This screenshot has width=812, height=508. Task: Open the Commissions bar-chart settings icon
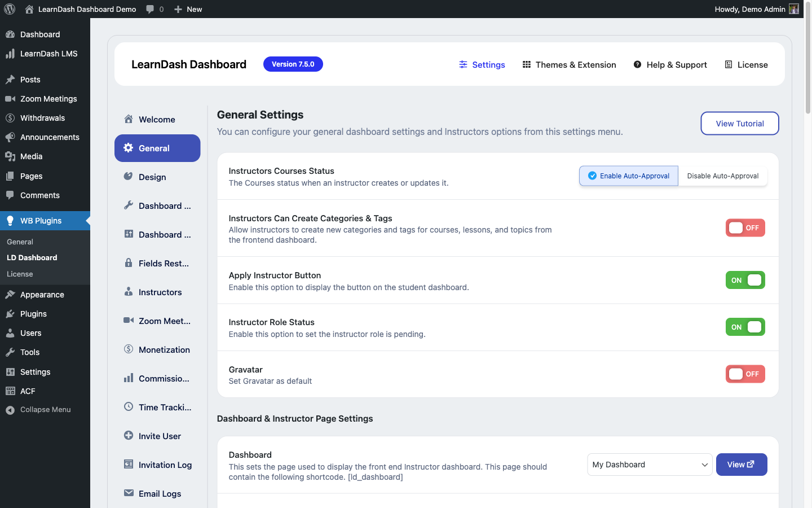pos(129,378)
